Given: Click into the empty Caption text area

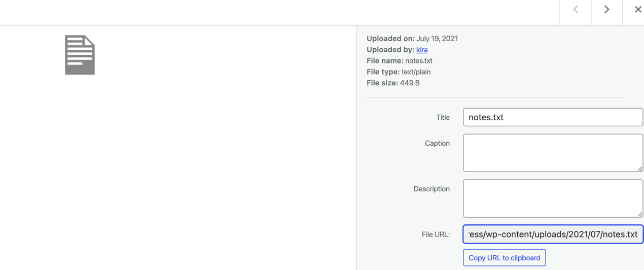Looking at the screenshot, I should pos(553,152).
